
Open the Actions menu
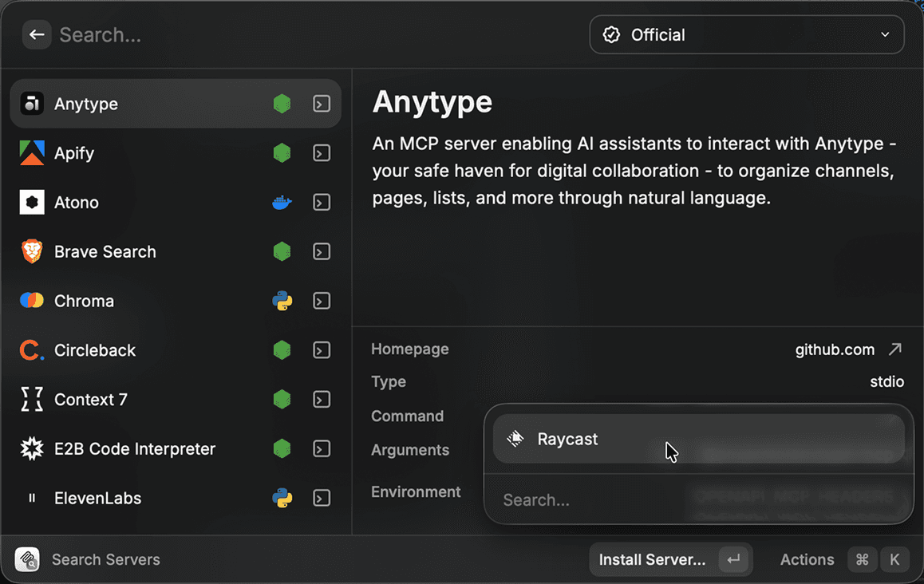[x=807, y=559]
